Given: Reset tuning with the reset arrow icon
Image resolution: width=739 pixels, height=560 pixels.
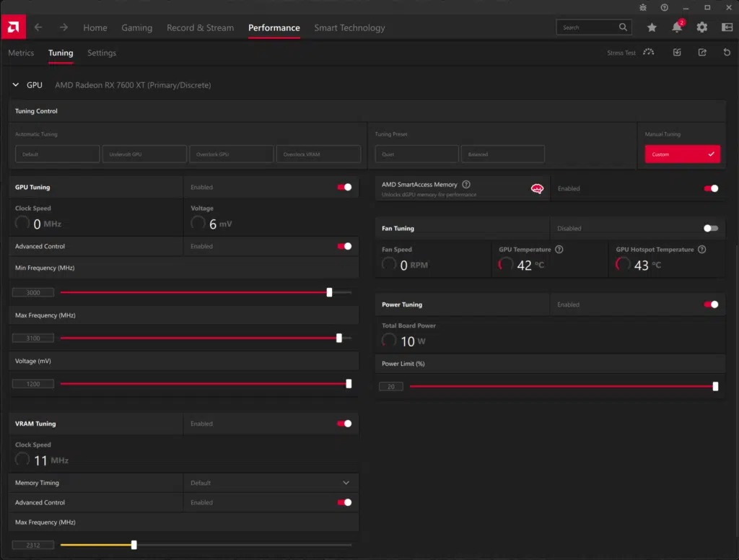Looking at the screenshot, I should (727, 53).
